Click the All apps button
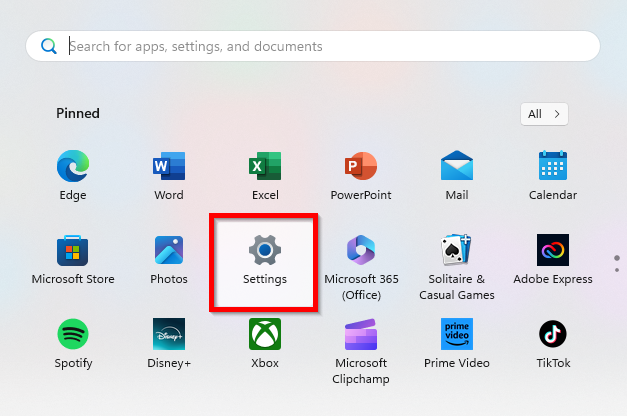The image size is (627, 416). pyautogui.click(x=544, y=114)
